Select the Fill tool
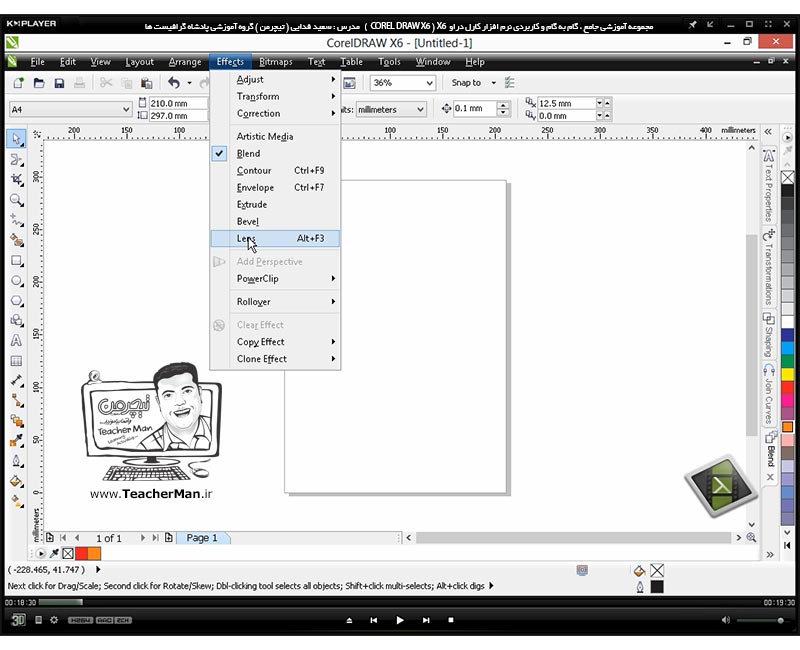This screenshot has height=650, width=800. point(16,481)
